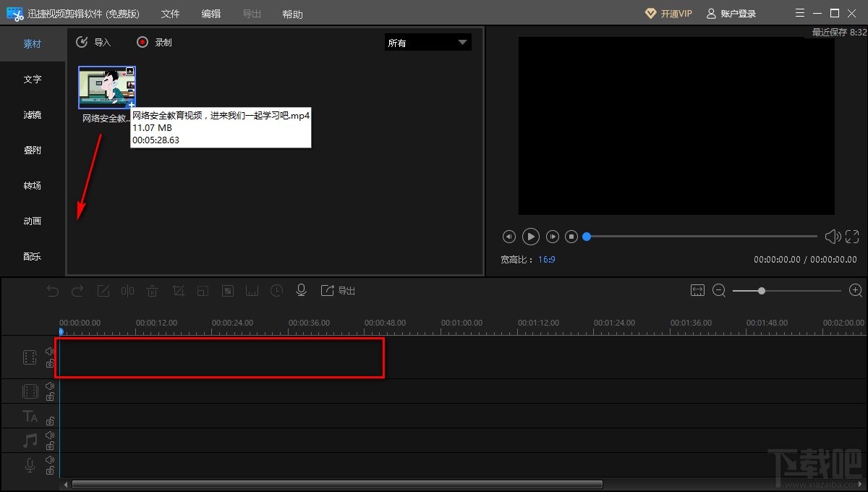Mute the first video track

[50, 352]
